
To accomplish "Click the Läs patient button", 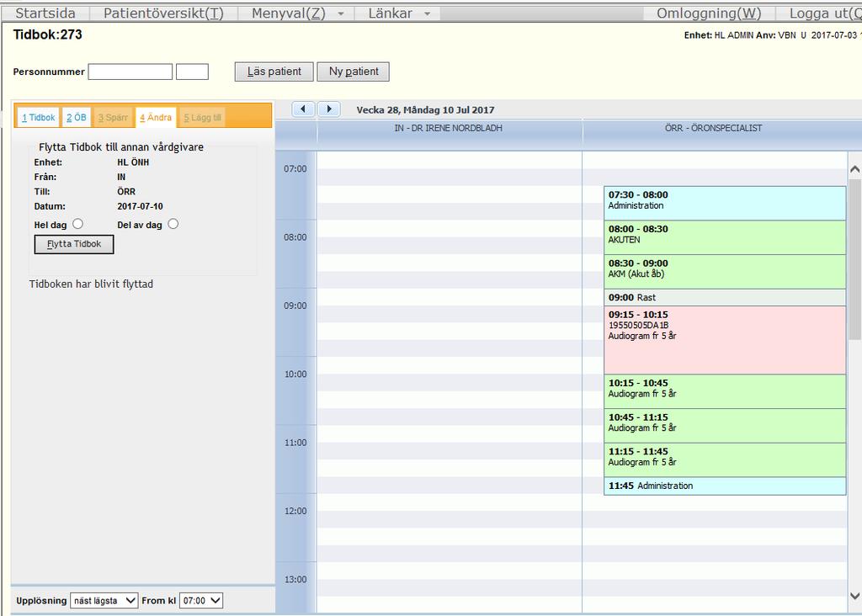I will coord(274,72).
